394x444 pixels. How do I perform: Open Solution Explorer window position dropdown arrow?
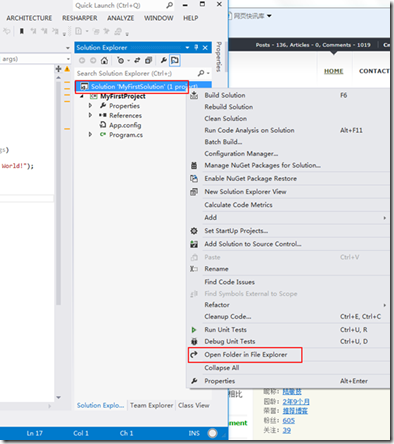click(x=187, y=48)
